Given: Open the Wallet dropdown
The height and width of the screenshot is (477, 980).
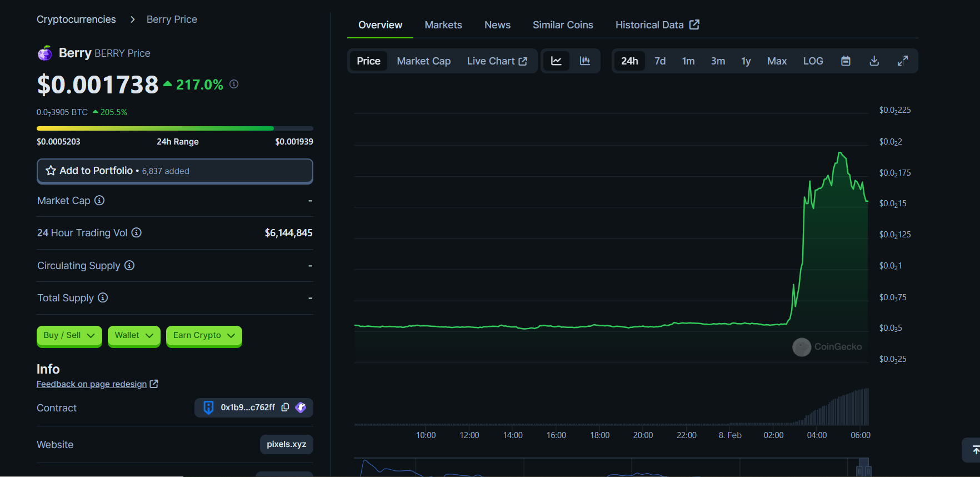Looking at the screenshot, I should coord(134,336).
